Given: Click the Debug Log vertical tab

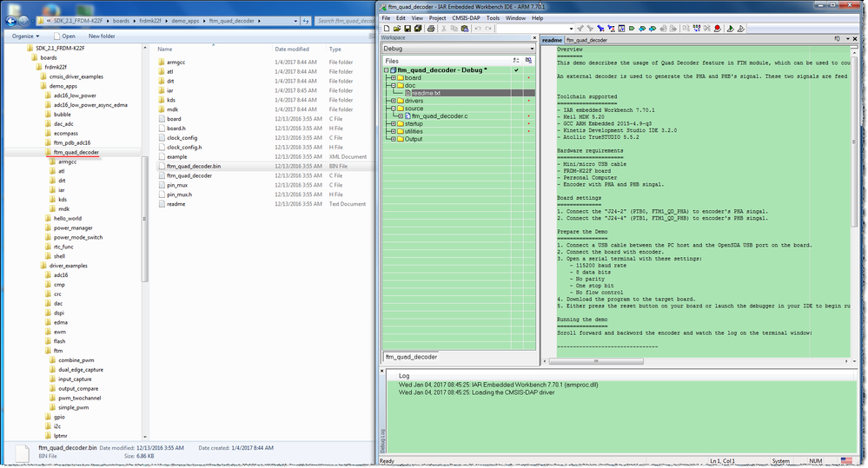Looking at the screenshot, I should pyautogui.click(x=382, y=441).
